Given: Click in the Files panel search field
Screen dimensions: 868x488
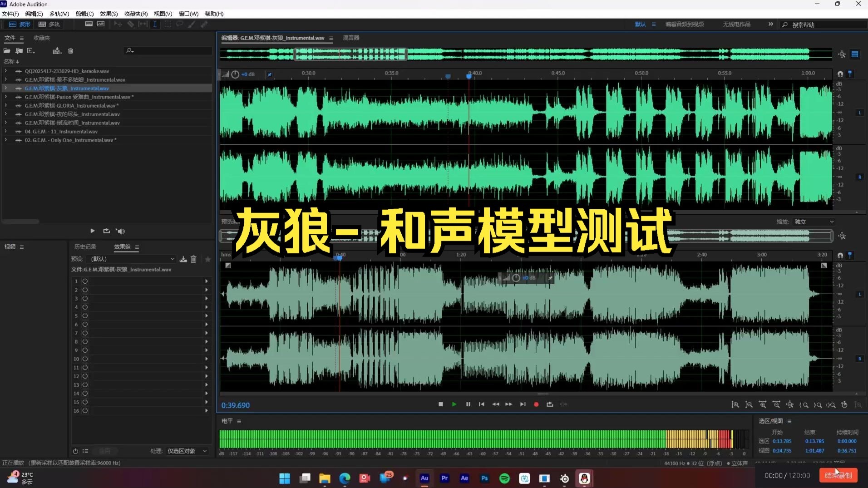Looking at the screenshot, I should click(168, 51).
